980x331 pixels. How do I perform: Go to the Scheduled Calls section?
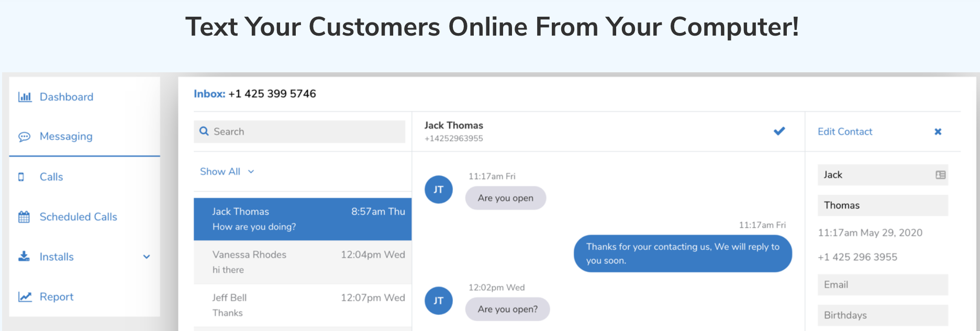(x=78, y=217)
